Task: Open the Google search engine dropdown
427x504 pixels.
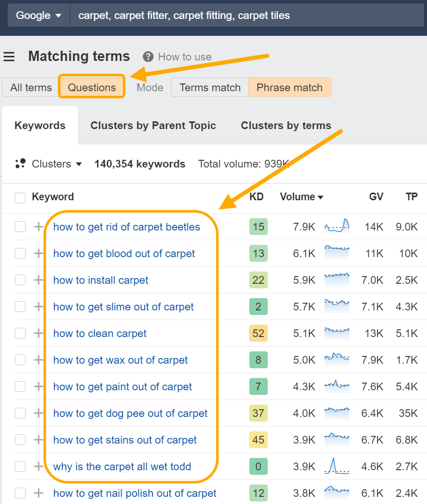Action: (38, 15)
